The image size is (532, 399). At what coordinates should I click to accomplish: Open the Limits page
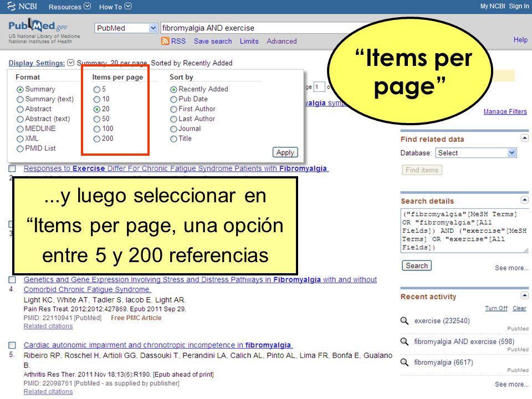249,41
